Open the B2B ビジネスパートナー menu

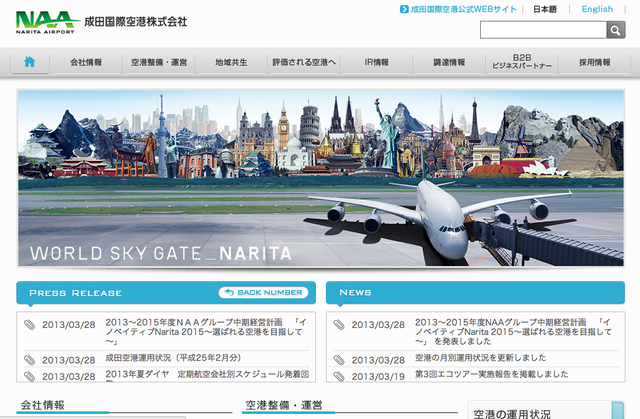pyautogui.click(x=522, y=62)
